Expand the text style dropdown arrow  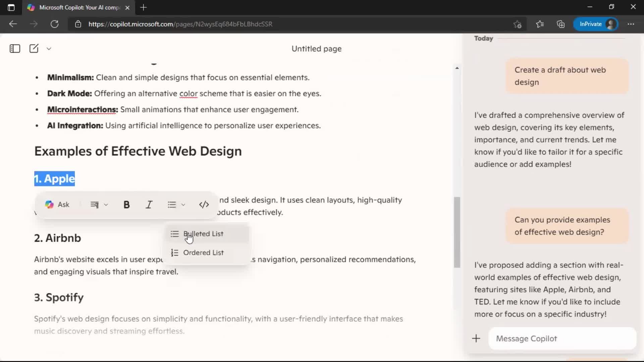(x=106, y=204)
